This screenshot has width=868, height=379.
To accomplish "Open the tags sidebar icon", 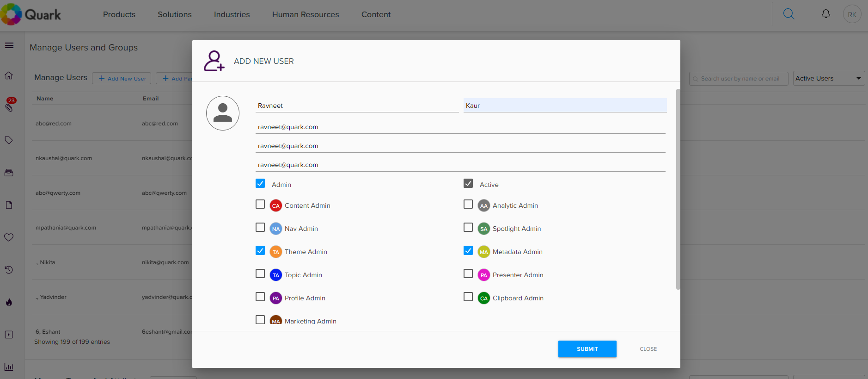I will point(9,140).
